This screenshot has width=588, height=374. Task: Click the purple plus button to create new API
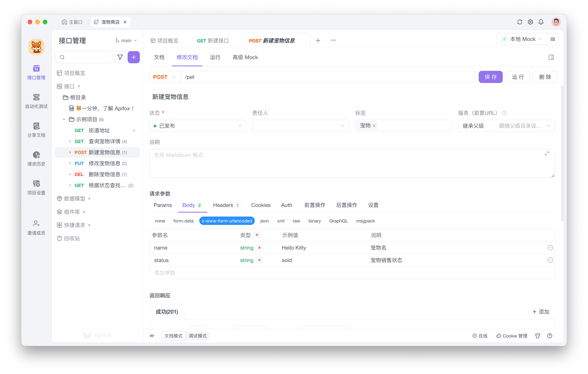click(134, 57)
